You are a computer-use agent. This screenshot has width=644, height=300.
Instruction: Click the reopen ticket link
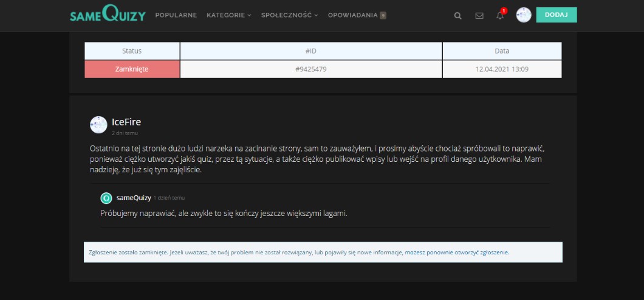click(x=457, y=252)
